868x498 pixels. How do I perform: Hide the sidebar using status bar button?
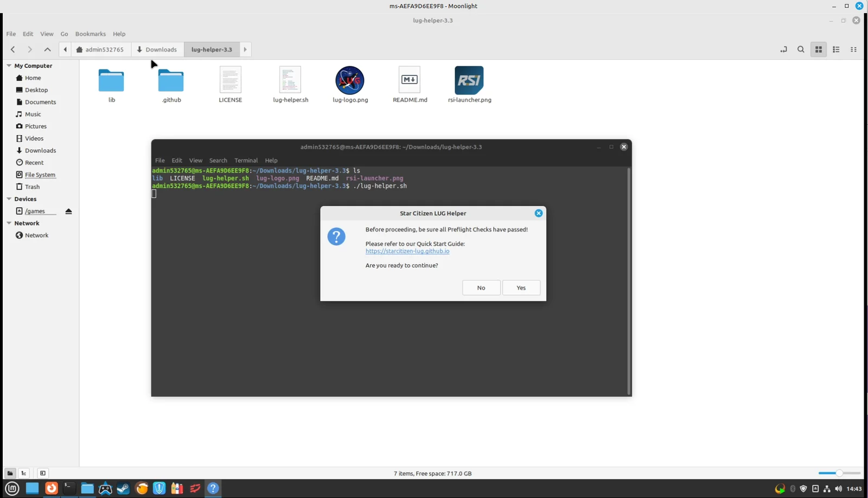[43, 473]
